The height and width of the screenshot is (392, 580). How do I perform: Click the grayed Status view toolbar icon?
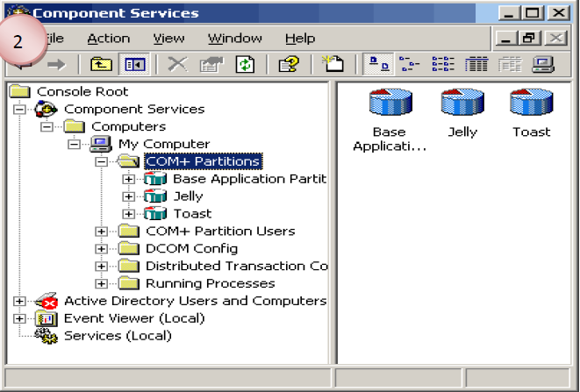[x=510, y=64]
